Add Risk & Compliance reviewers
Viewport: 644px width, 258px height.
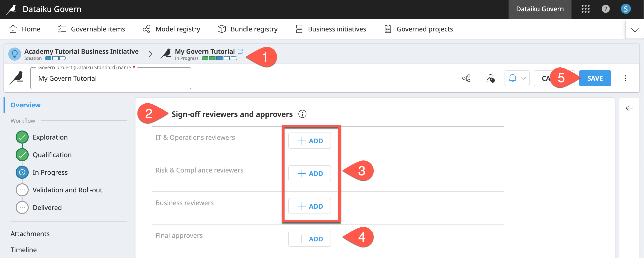click(x=309, y=173)
